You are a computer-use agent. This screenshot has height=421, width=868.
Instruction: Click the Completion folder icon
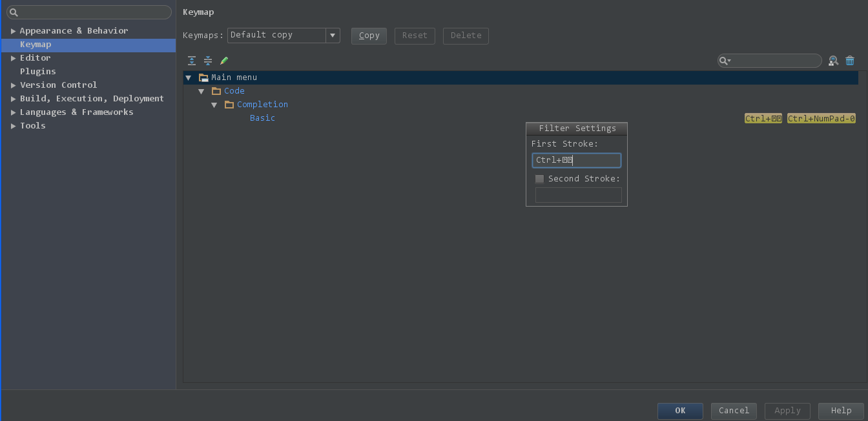click(229, 105)
